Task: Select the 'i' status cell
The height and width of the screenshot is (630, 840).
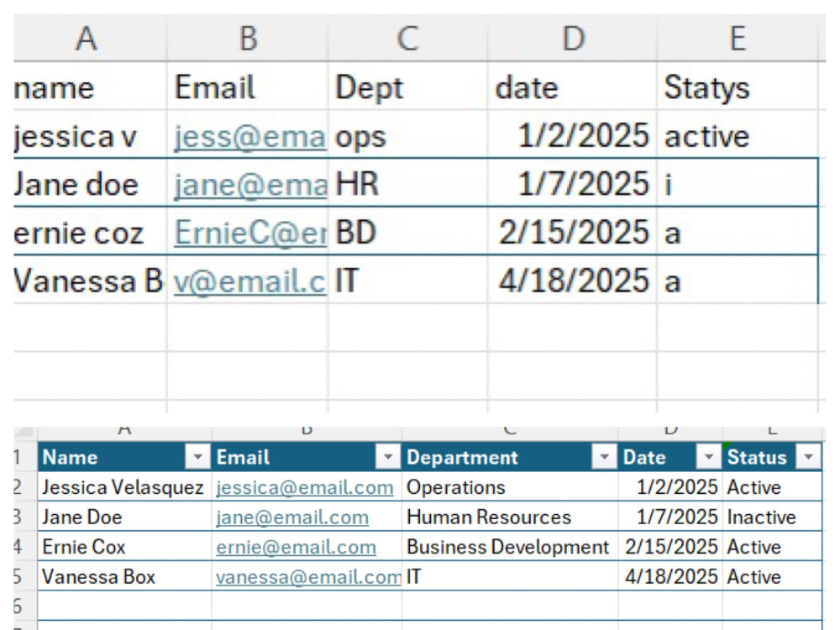Action: pyautogui.click(x=738, y=184)
